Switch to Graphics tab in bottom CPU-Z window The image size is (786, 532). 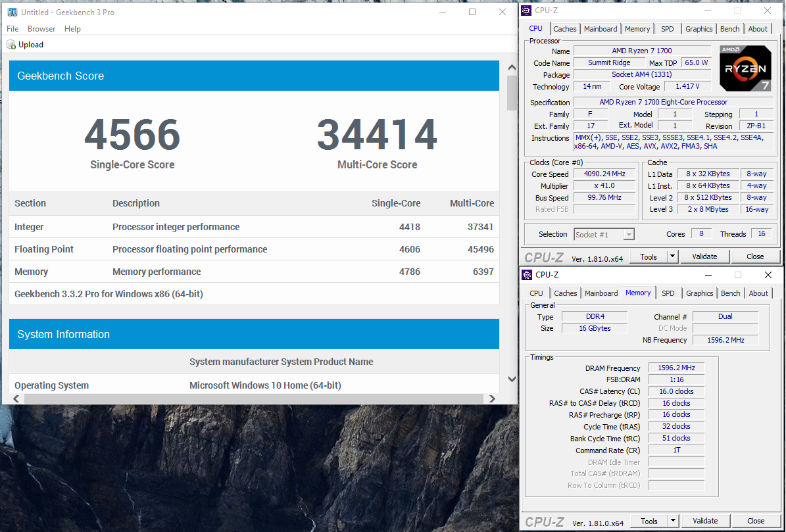click(x=699, y=293)
